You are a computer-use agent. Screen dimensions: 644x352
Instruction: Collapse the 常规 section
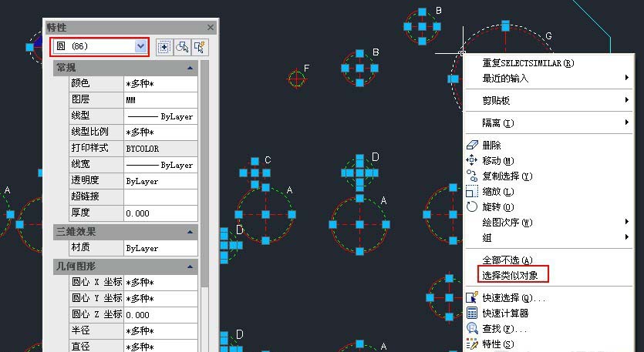point(190,68)
